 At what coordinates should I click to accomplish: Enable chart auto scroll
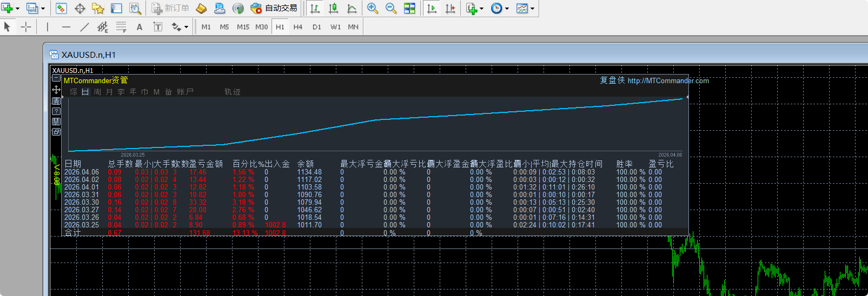(x=432, y=8)
